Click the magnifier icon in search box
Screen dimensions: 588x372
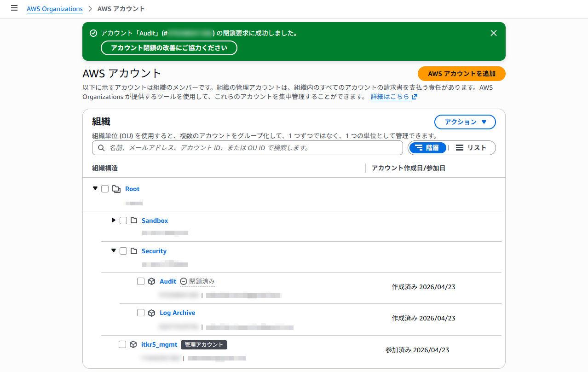(101, 148)
